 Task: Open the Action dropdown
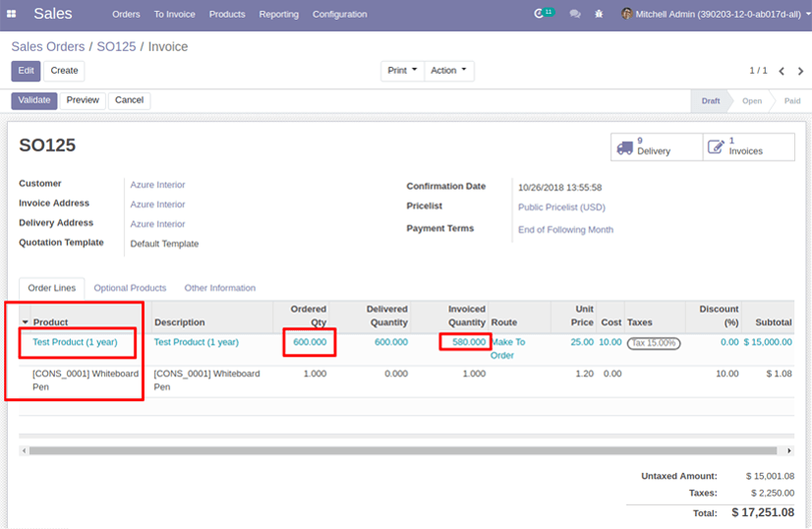coord(449,71)
